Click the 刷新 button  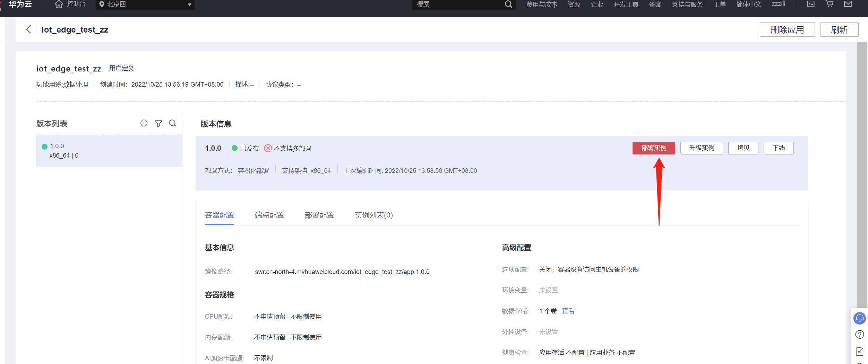click(839, 30)
